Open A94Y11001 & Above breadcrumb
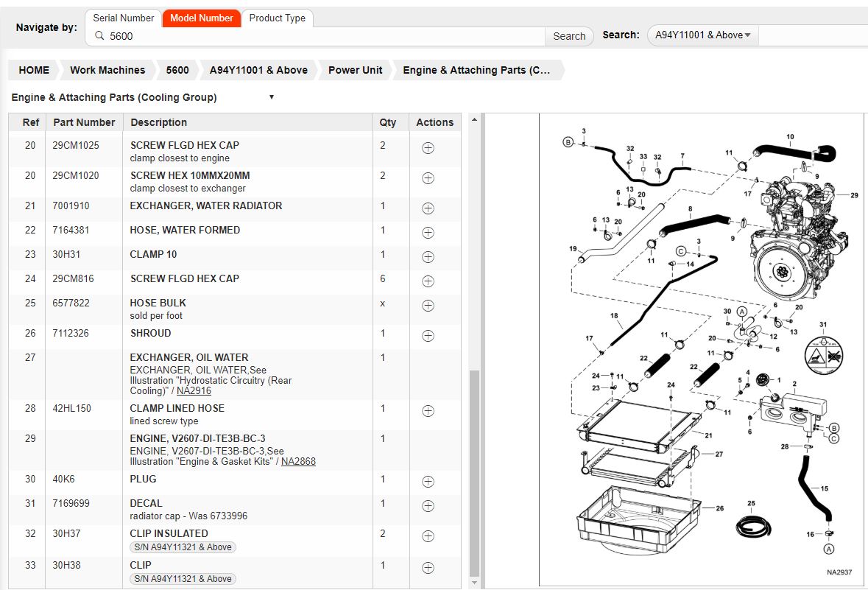 258,71
